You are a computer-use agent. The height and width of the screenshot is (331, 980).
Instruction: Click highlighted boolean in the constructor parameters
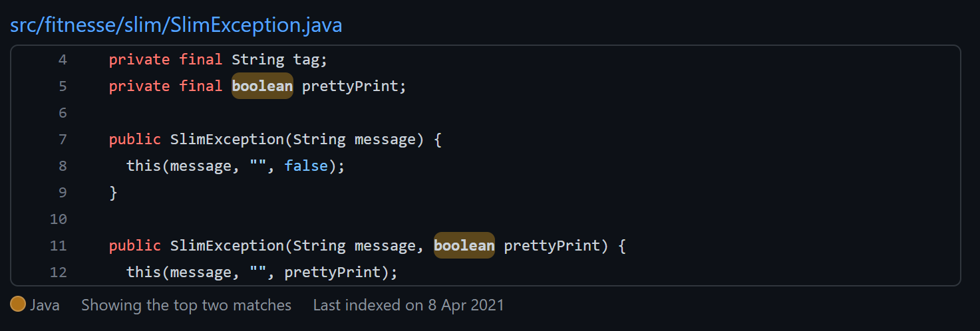coord(464,246)
